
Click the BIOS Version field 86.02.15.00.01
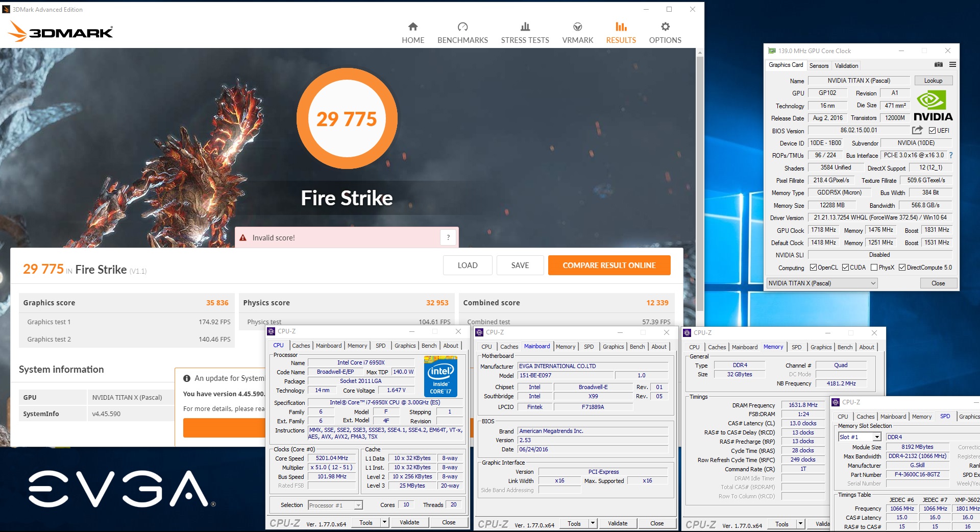[x=859, y=130]
